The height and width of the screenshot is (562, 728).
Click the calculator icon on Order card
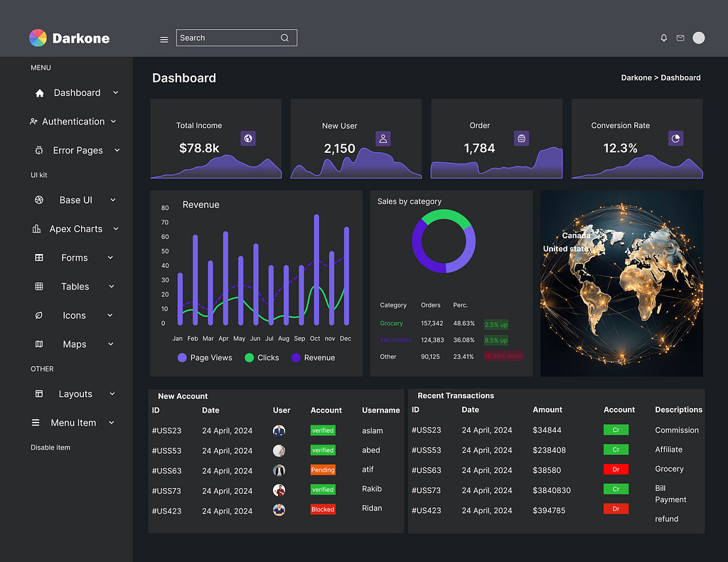(521, 138)
